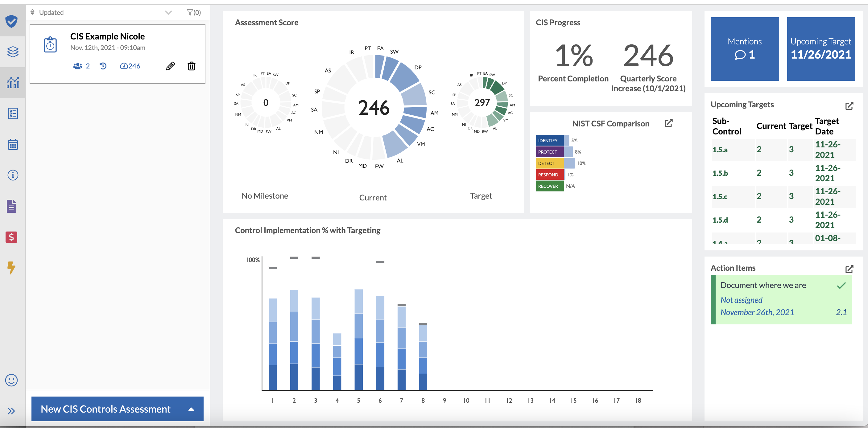Click the IDENTIFY bar in NIST comparison
The width and height of the screenshot is (868, 428).
coord(552,140)
